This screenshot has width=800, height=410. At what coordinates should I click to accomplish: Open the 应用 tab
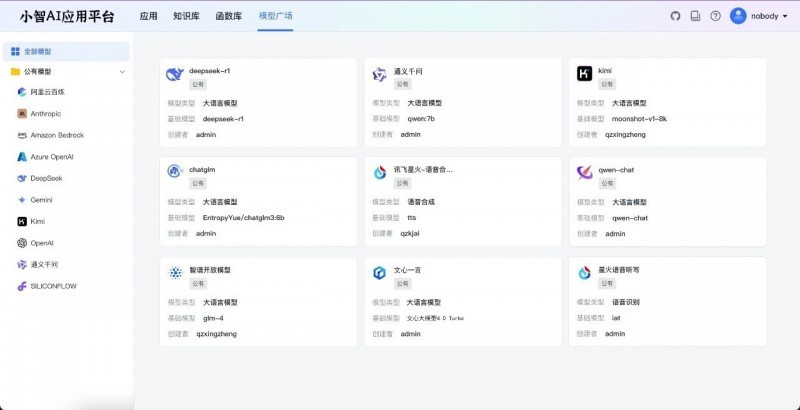[148, 16]
